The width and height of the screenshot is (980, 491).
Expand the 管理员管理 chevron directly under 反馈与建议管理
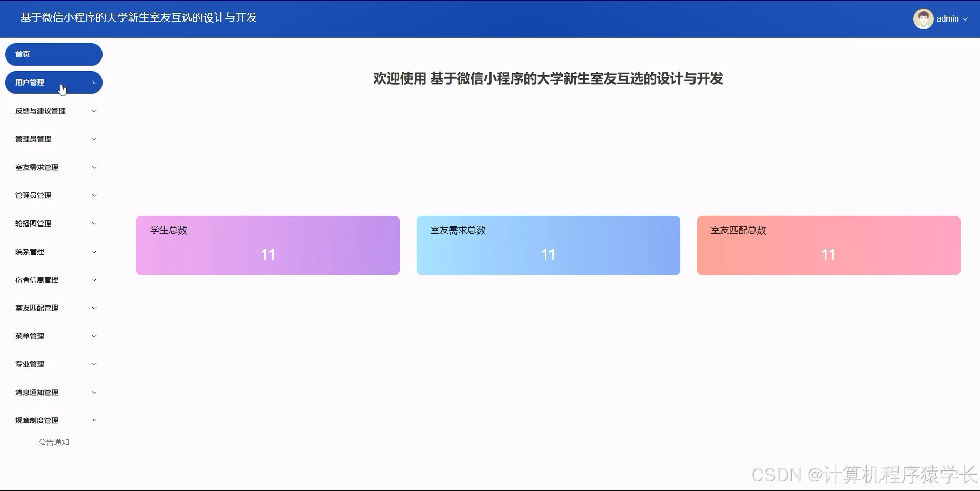(94, 139)
